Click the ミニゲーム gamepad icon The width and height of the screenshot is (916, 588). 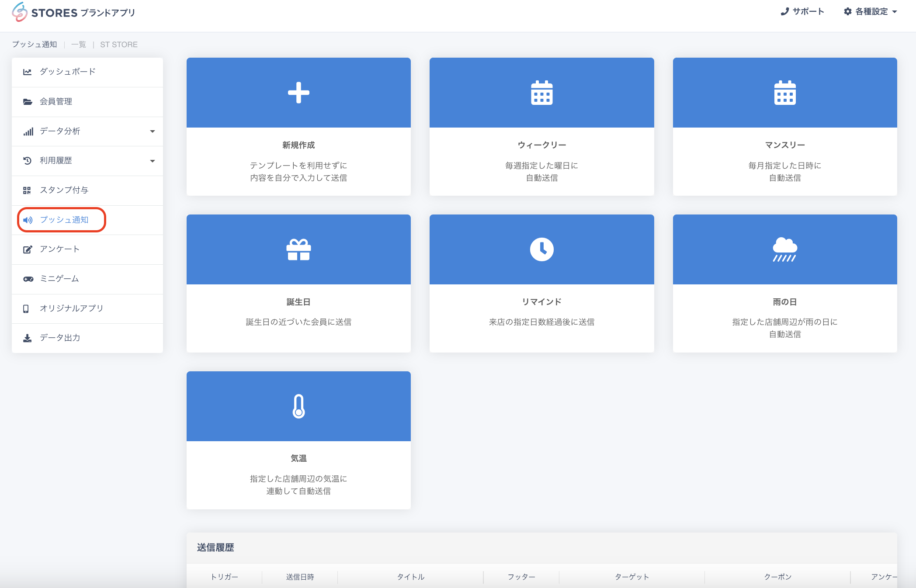[28, 279]
